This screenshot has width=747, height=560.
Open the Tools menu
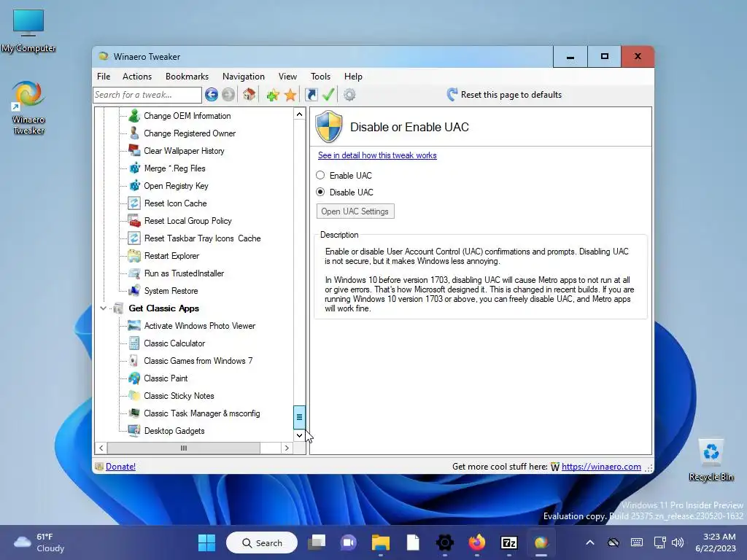321,76
